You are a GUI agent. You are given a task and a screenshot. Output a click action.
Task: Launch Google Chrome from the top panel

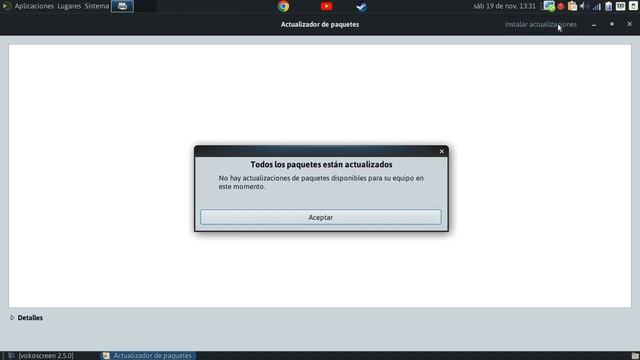pyautogui.click(x=283, y=6)
